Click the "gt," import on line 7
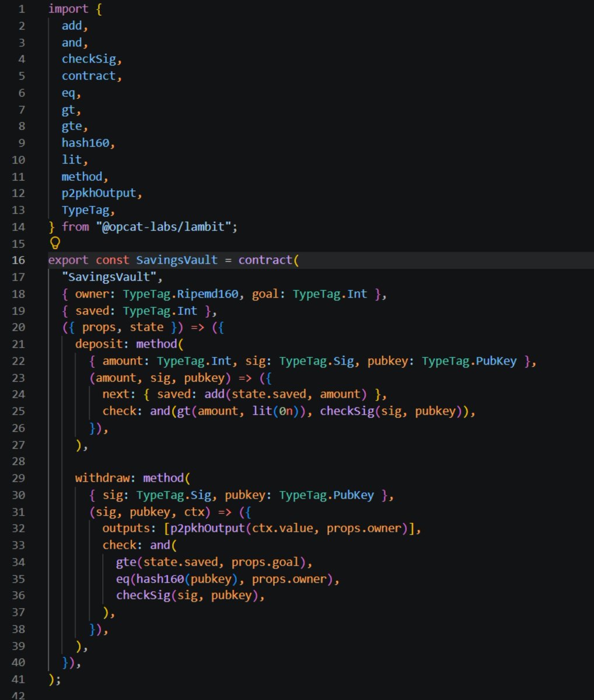Image resolution: width=594 pixels, height=700 pixels. pyautogui.click(x=72, y=110)
